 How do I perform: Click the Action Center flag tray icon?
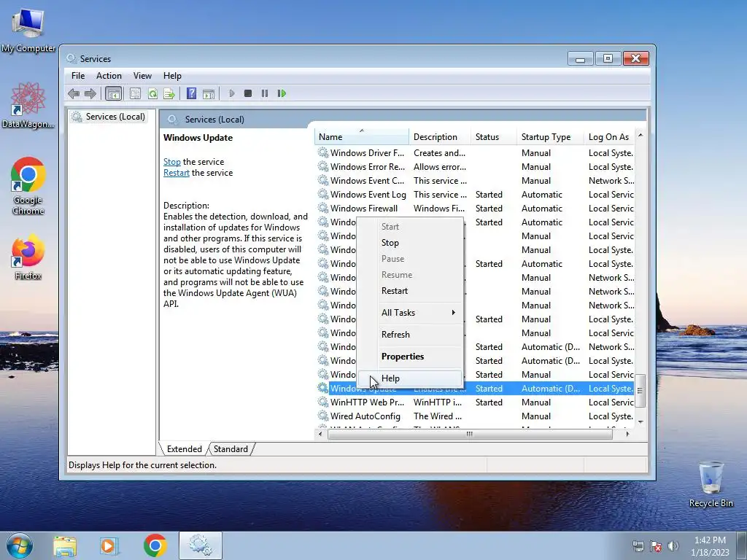[x=656, y=546]
